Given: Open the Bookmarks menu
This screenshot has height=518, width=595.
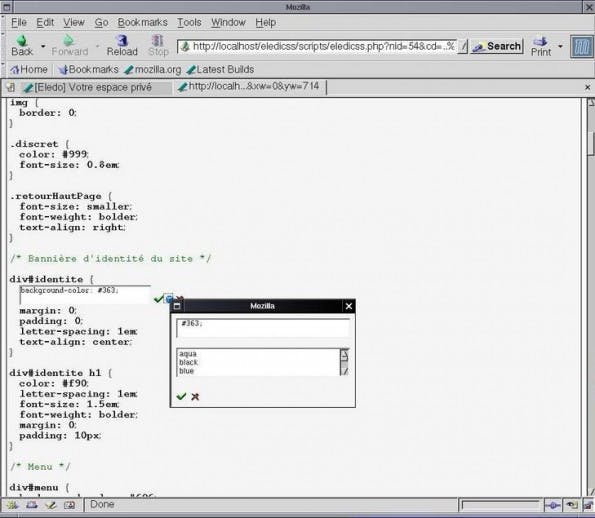Looking at the screenshot, I should coord(142,22).
